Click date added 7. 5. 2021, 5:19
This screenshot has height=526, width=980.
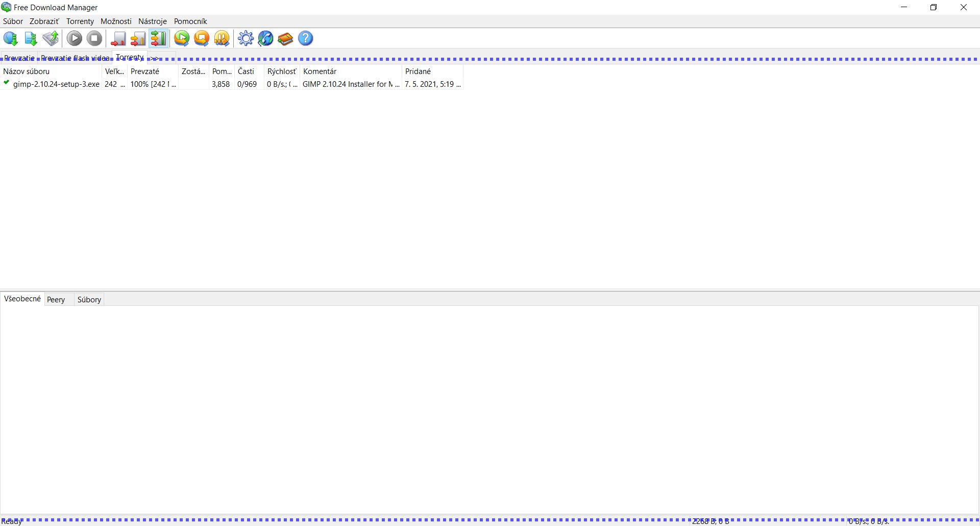(x=432, y=84)
